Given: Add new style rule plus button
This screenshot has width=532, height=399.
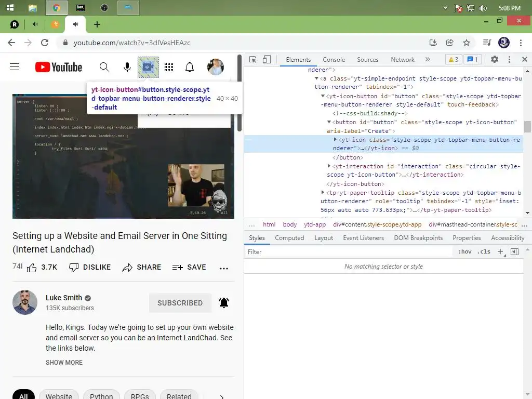Looking at the screenshot, I should click(x=500, y=252).
